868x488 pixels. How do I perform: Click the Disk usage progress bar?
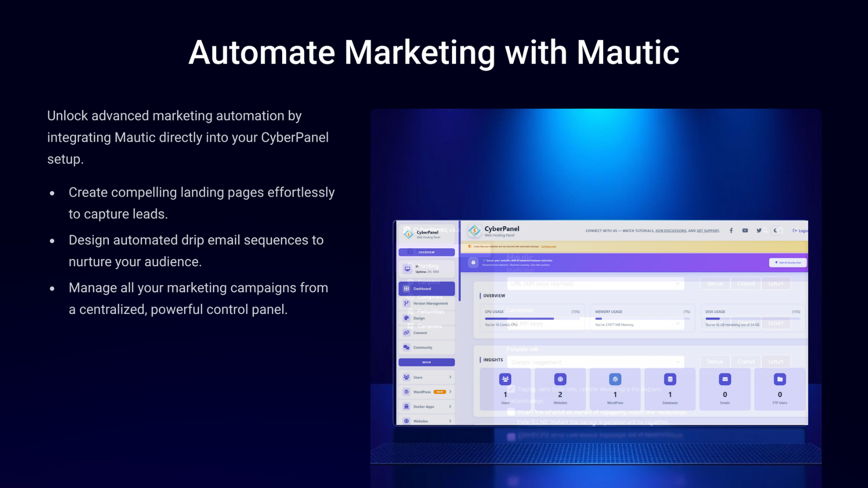point(753,319)
